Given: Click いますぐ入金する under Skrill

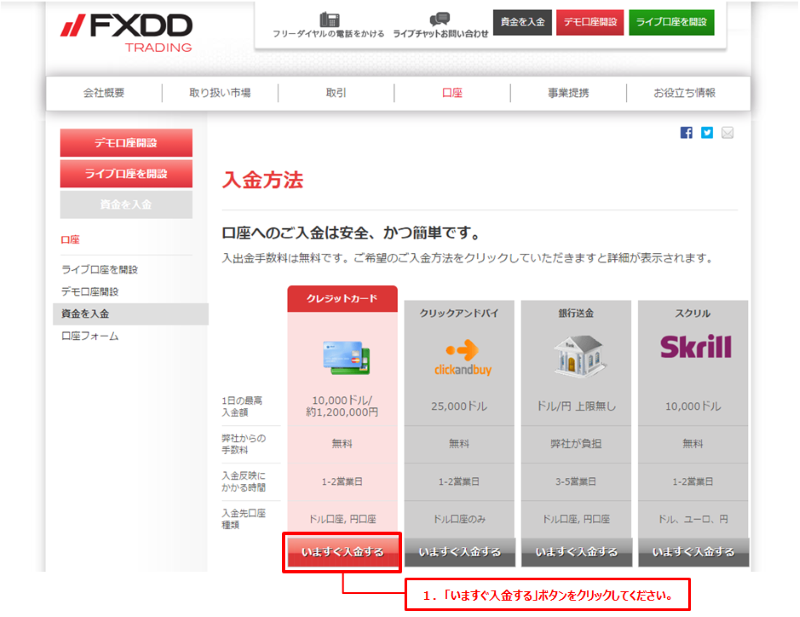Looking at the screenshot, I should point(693,551).
